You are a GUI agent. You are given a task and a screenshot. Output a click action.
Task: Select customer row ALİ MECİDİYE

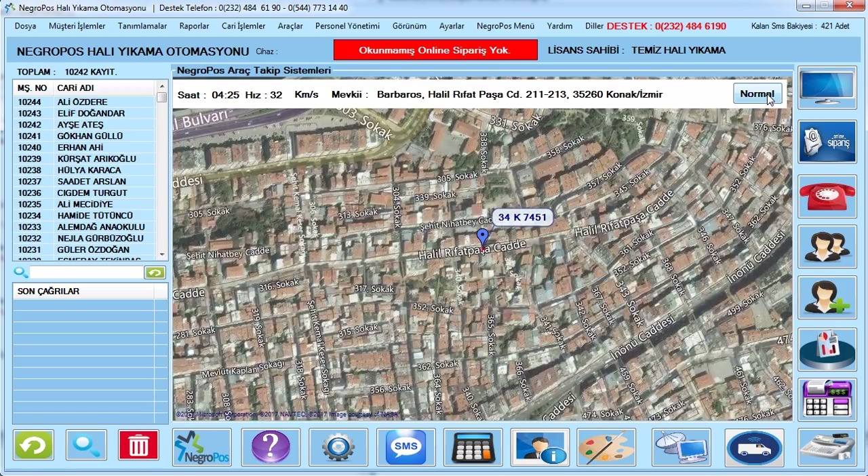pyautogui.click(x=84, y=204)
